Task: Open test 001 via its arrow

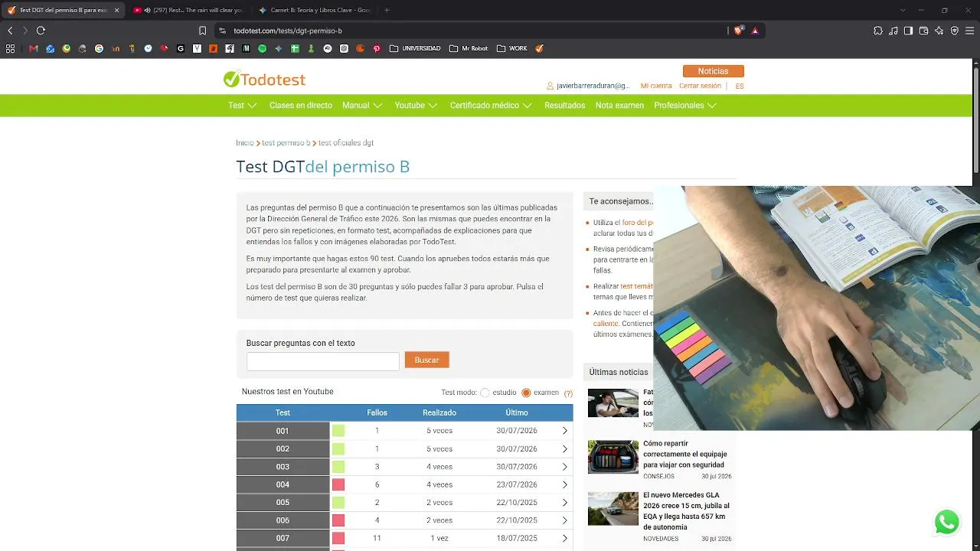Action: [565, 431]
